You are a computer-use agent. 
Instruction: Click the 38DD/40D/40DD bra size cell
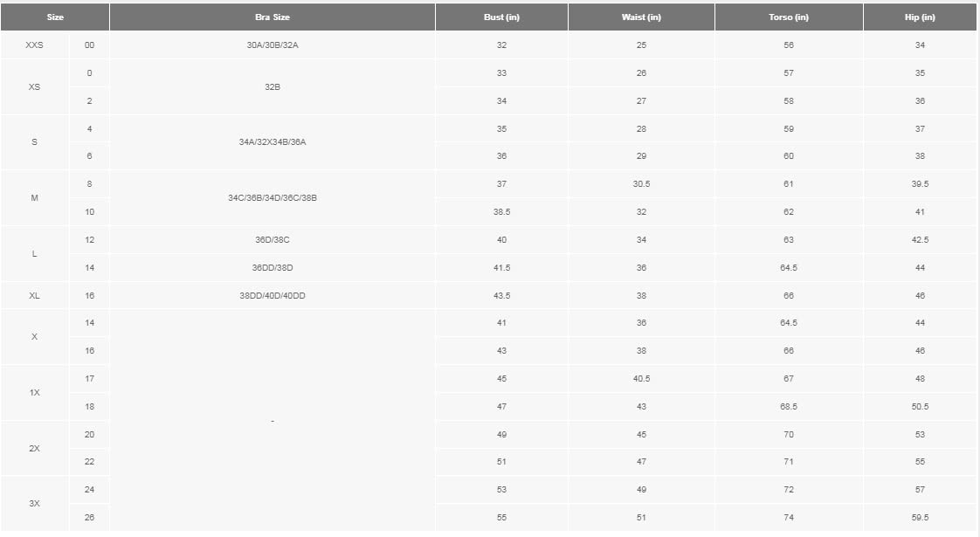tap(273, 296)
